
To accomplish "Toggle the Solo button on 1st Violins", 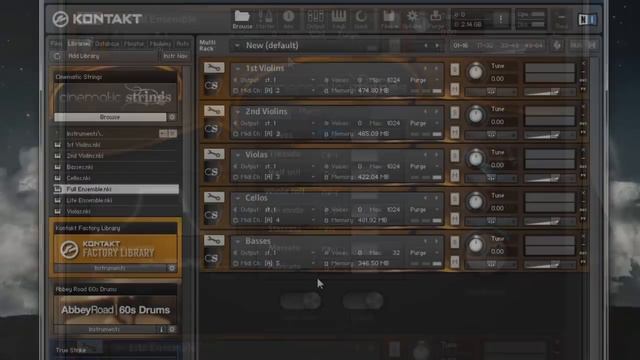I will (455, 70).
